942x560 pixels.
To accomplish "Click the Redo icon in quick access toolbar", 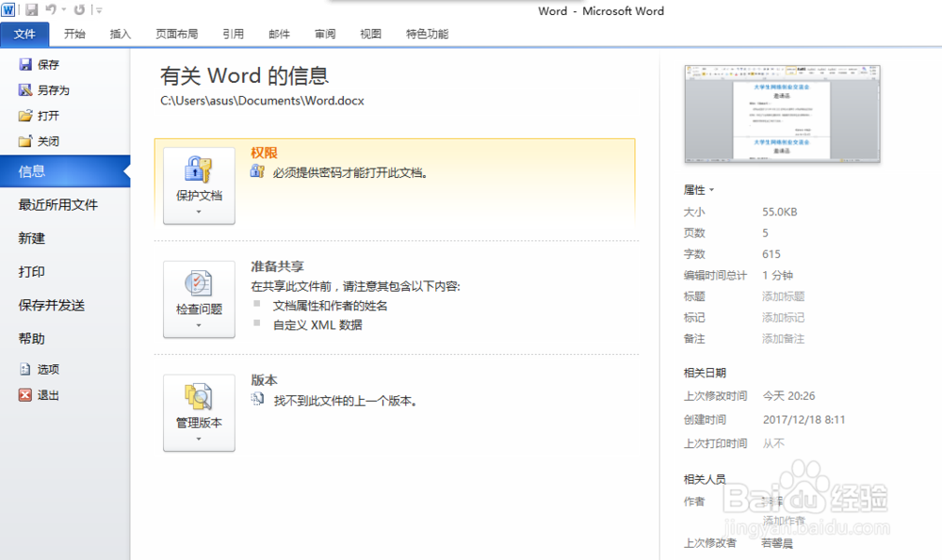I will tap(79, 9).
